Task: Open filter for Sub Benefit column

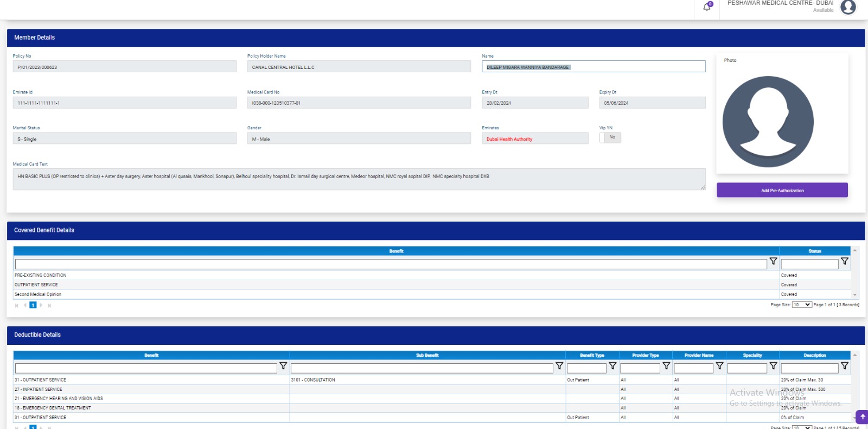Action: [x=559, y=366]
